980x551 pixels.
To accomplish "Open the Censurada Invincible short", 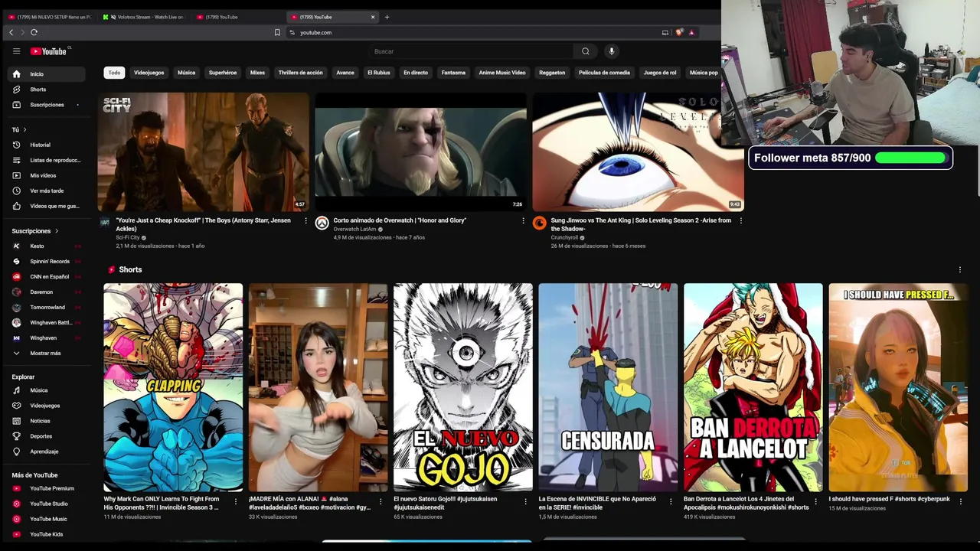I will tap(608, 387).
